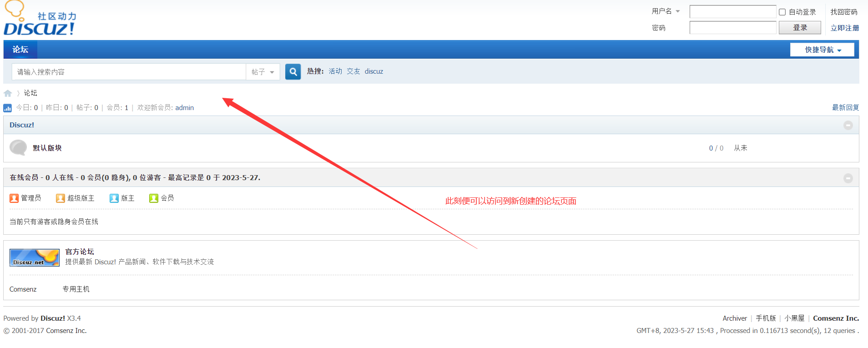
Task: Collapse the 在线会员 online members section
Action: pyautogui.click(x=848, y=178)
